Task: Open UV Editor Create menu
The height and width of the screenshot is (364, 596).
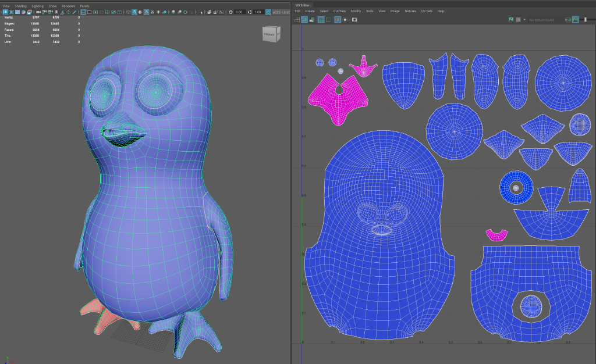Action: 310,11
